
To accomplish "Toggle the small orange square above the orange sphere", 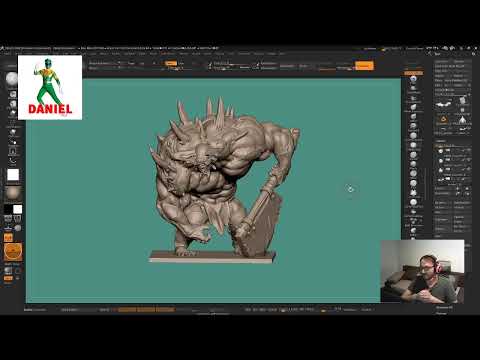I will pyautogui.click(x=8, y=238).
